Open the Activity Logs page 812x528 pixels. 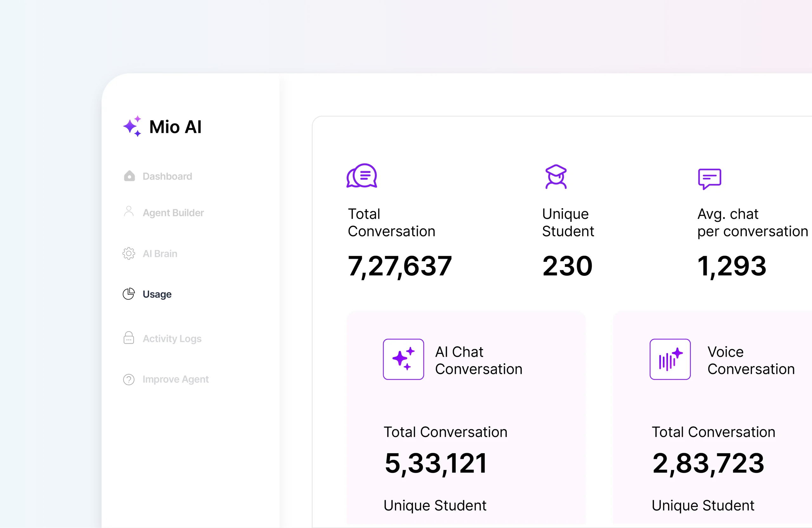(172, 339)
